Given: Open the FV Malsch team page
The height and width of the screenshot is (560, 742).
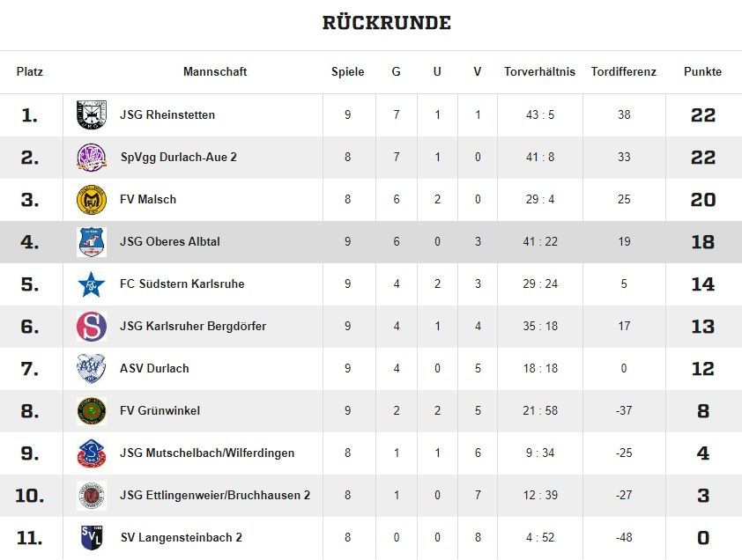Looking at the screenshot, I should [x=148, y=199].
